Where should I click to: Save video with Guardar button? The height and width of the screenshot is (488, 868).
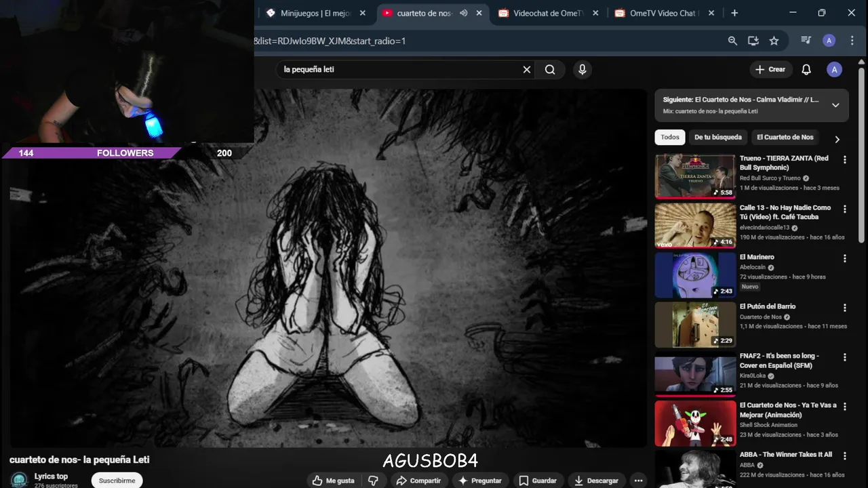(x=538, y=481)
